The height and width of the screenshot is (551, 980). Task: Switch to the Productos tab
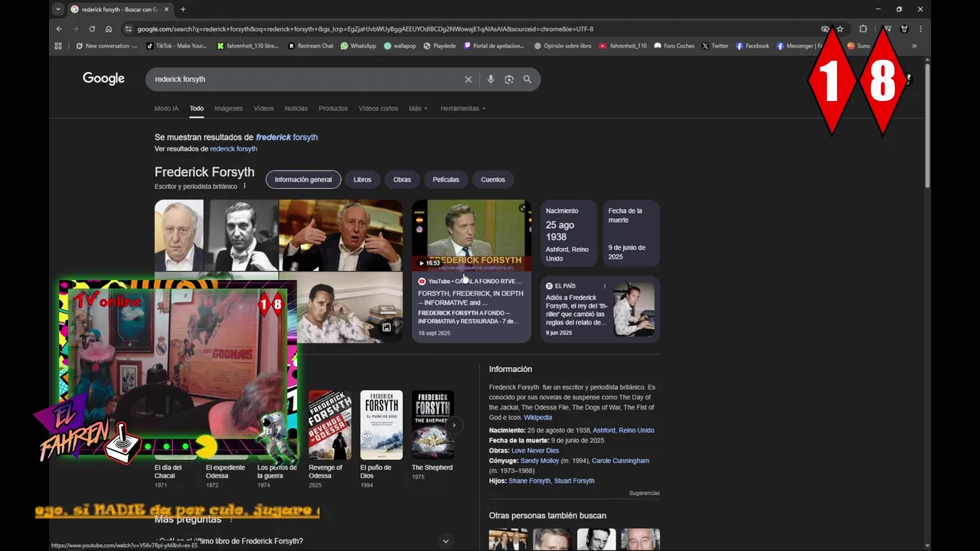[333, 109]
